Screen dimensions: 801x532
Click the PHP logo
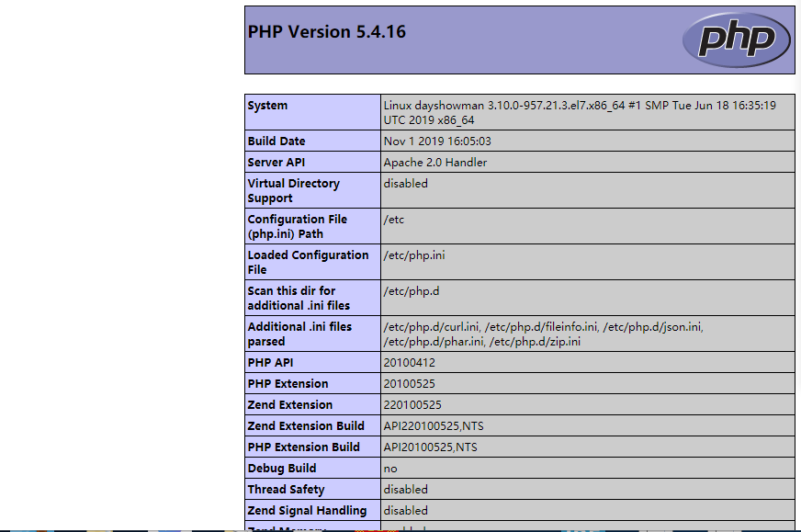[x=736, y=39]
